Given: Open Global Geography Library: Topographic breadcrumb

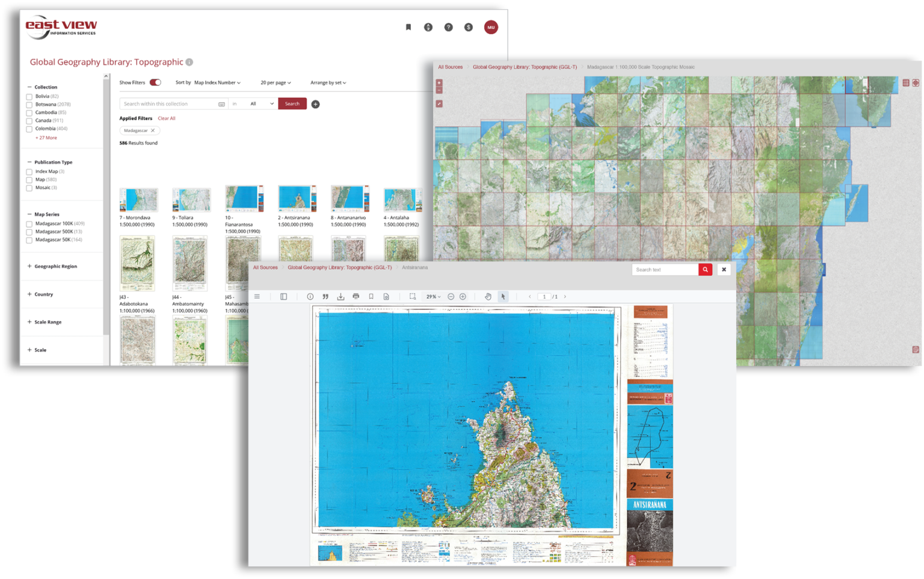Looking at the screenshot, I should pos(340,267).
